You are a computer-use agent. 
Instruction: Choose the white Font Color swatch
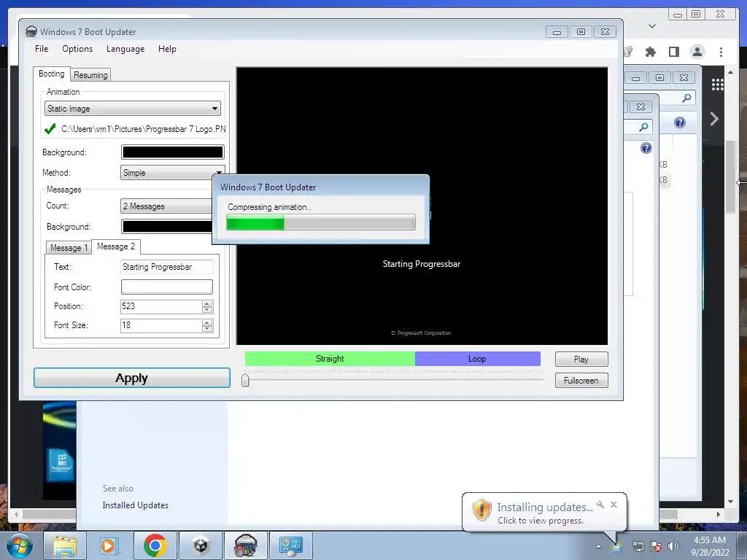[167, 287]
